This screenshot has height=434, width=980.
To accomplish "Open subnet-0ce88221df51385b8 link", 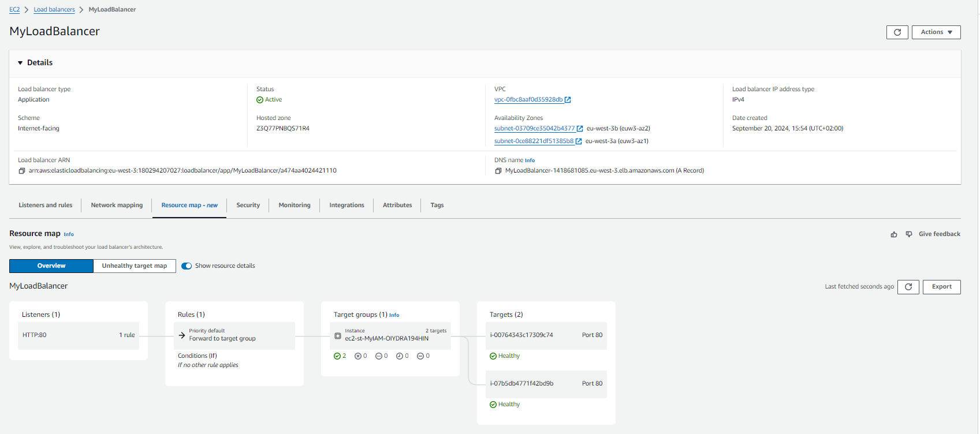I will pyautogui.click(x=534, y=141).
